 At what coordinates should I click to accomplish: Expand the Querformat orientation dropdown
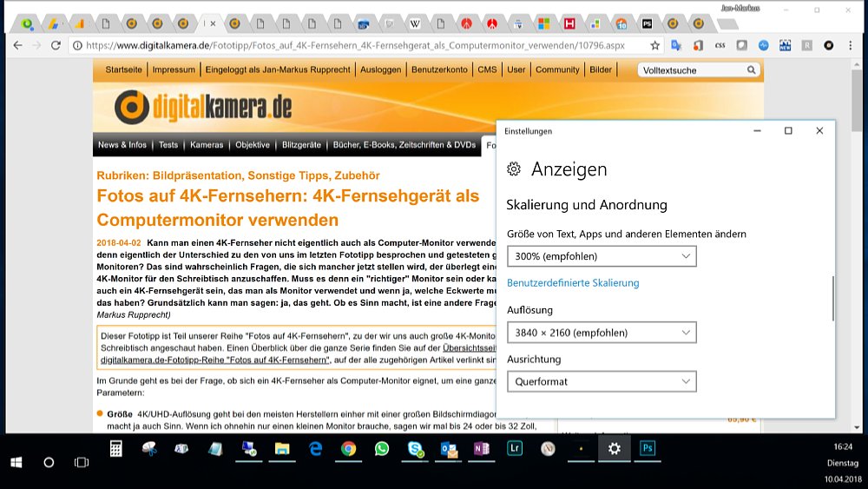click(x=602, y=381)
